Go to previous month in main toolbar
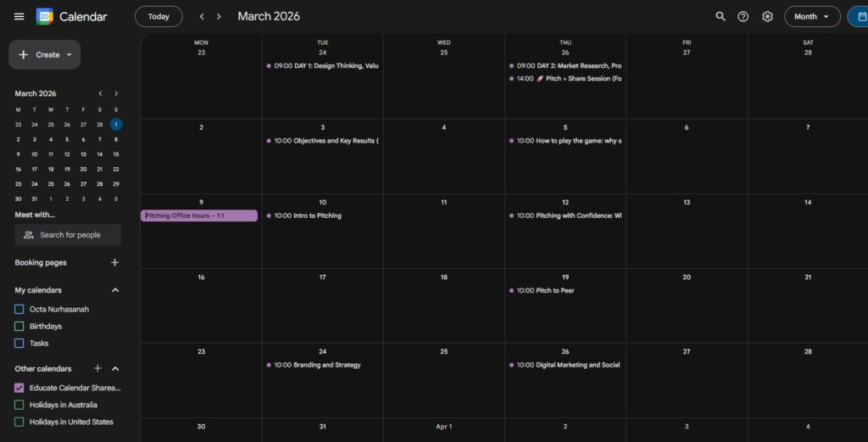Image resolution: width=868 pixels, height=442 pixels. coord(202,16)
